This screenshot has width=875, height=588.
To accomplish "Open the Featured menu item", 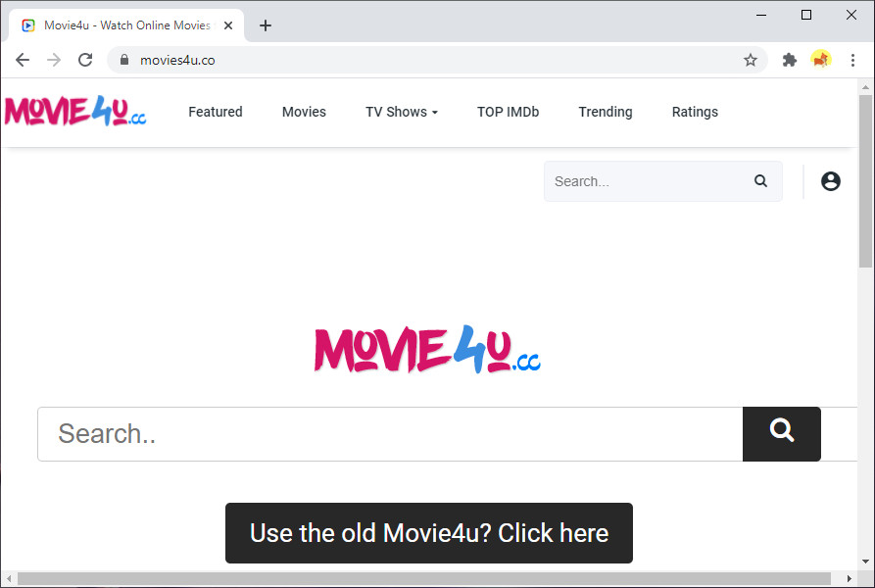I will click(216, 112).
